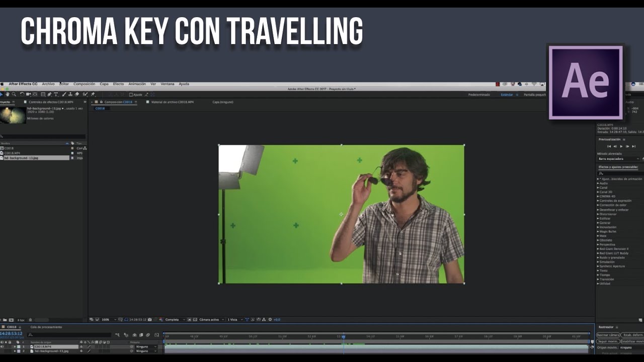The width and height of the screenshot is (644, 362).
Task: Click the graph editor icon in timeline
Action: (x=156, y=335)
